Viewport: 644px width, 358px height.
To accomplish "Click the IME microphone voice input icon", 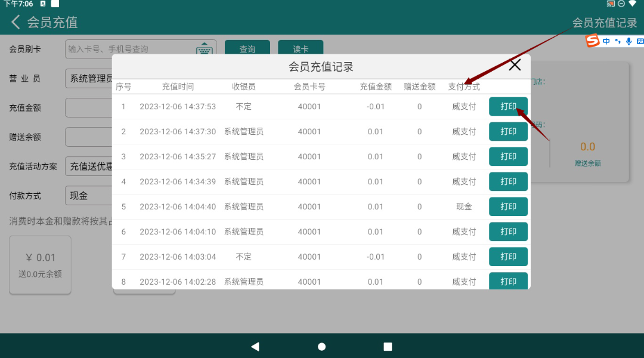I will (628, 41).
